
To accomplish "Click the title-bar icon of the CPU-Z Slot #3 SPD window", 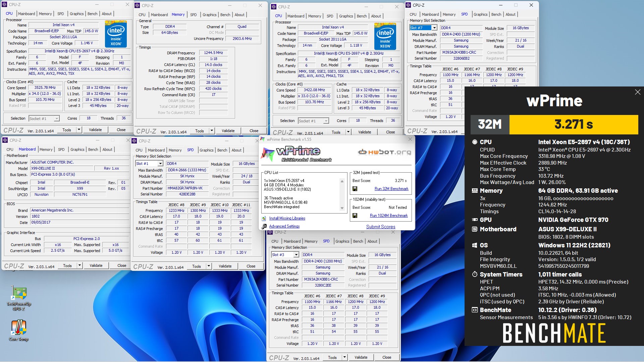I will point(270,232).
